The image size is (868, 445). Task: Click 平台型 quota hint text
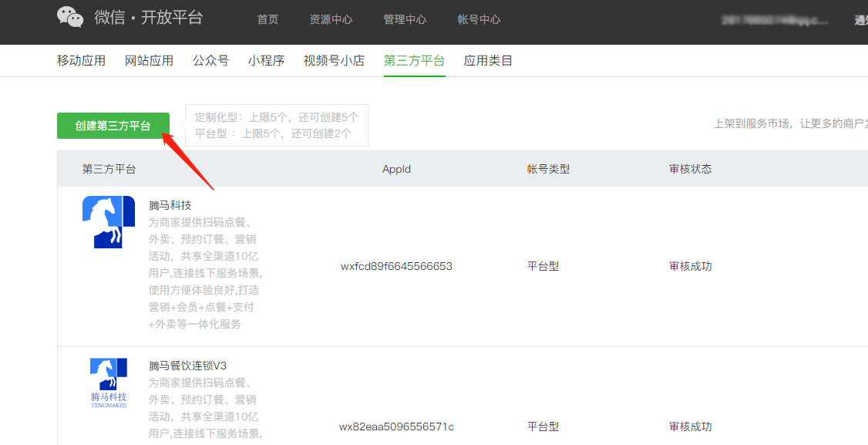point(273,133)
